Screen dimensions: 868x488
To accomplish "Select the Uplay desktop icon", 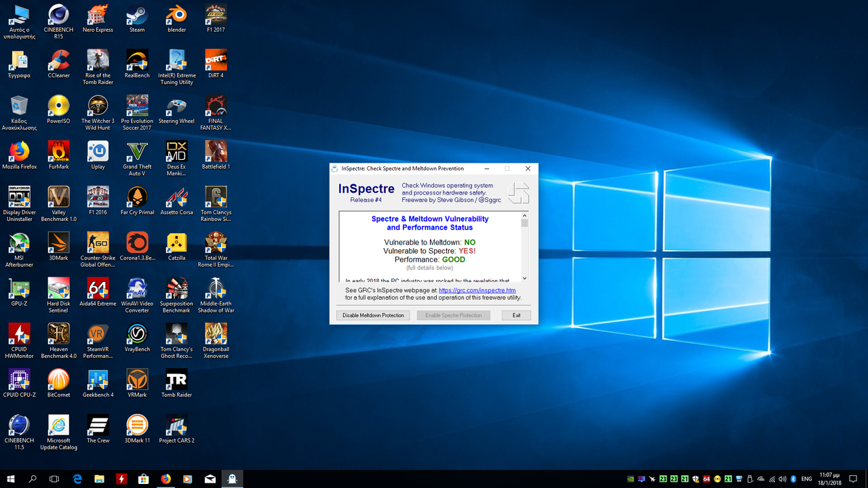I will (98, 155).
